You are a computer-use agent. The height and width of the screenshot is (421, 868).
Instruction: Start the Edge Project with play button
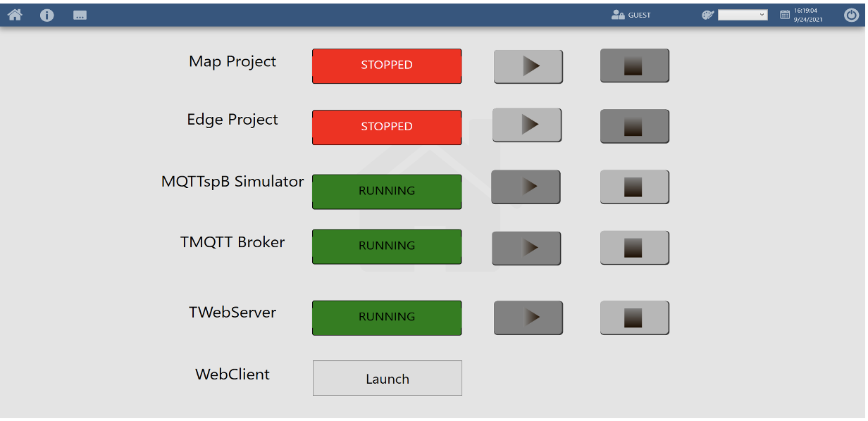[527, 125]
